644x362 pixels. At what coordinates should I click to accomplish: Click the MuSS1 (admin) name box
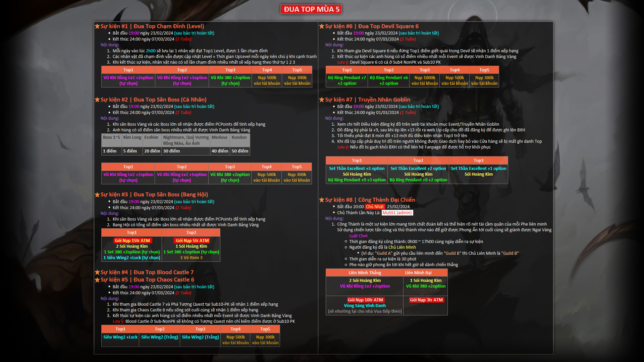(x=397, y=213)
